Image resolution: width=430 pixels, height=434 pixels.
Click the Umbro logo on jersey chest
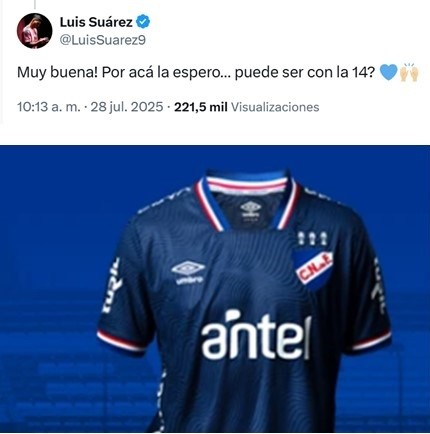pyautogui.click(x=188, y=273)
